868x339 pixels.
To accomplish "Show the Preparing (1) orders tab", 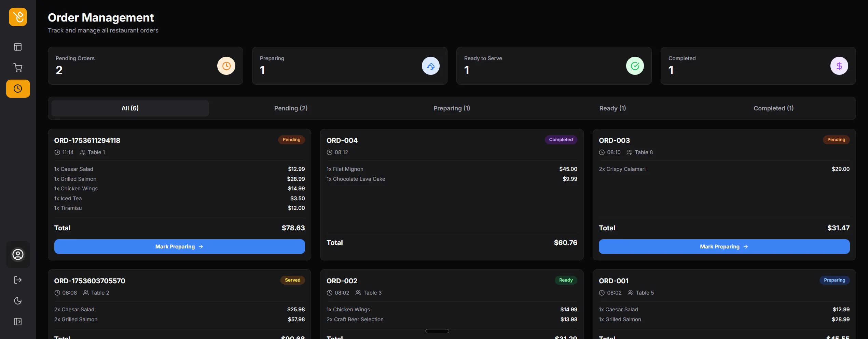I will tap(452, 108).
